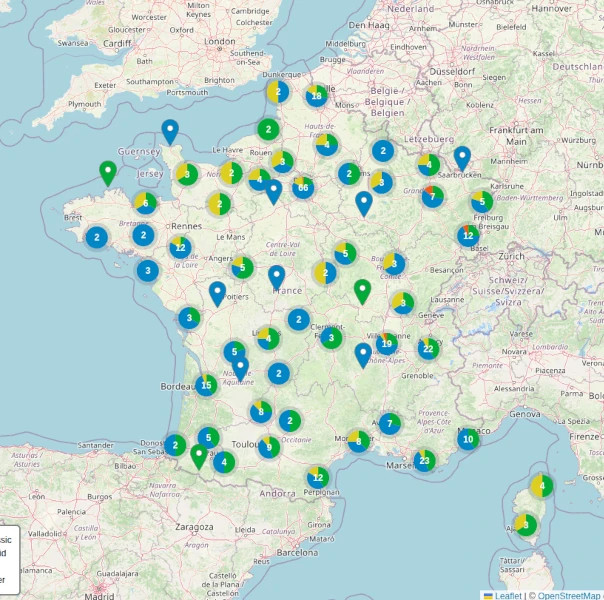Open the 6 cluster in Brittany
Screen dimensions: 604x600
coord(146,203)
